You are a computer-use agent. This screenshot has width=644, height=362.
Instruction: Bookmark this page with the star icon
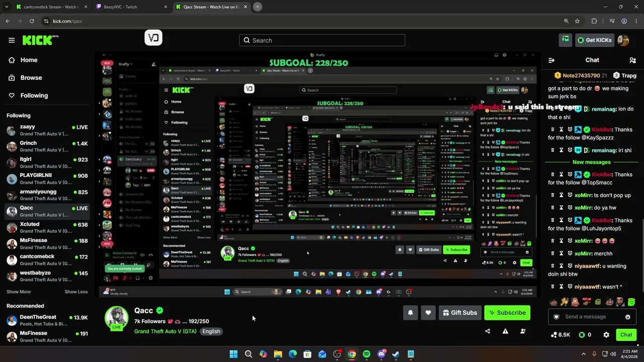pos(577,21)
